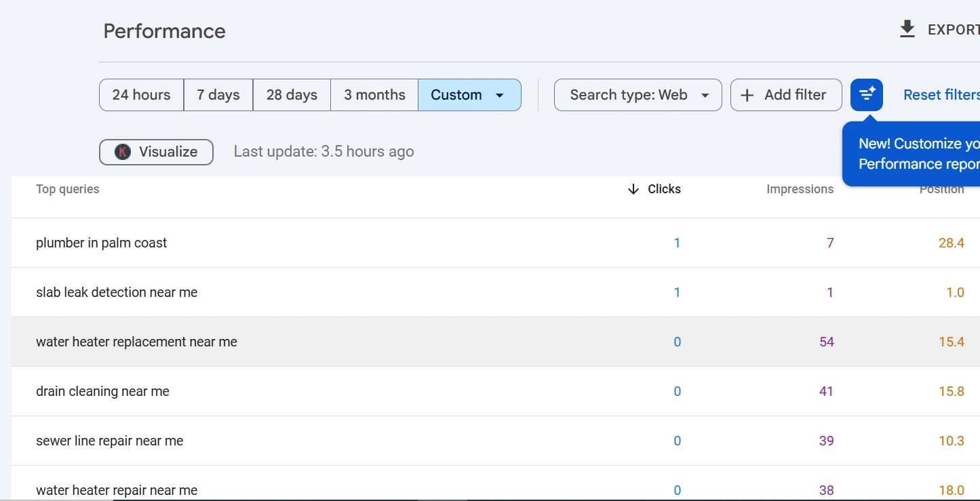Click the Reset filters link

941,95
